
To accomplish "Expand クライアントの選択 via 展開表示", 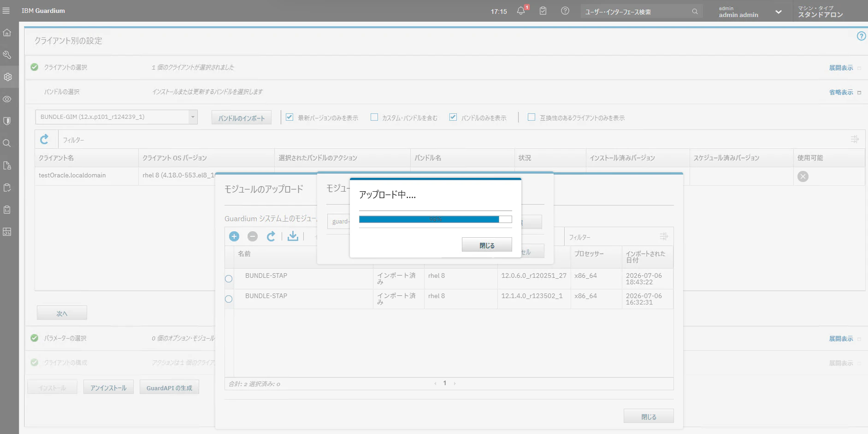I will click(x=841, y=68).
